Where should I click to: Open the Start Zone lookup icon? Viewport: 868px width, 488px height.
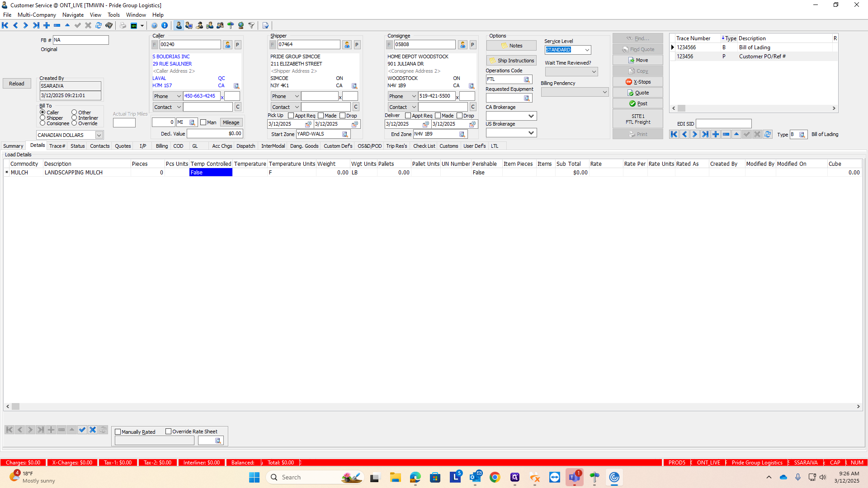click(345, 134)
